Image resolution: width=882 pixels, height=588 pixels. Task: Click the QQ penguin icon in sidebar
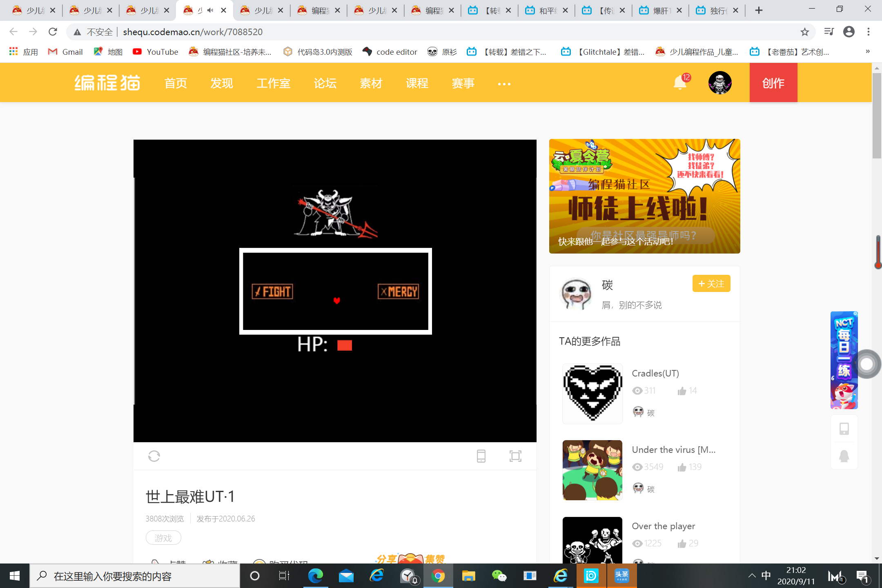pyautogui.click(x=844, y=456)
